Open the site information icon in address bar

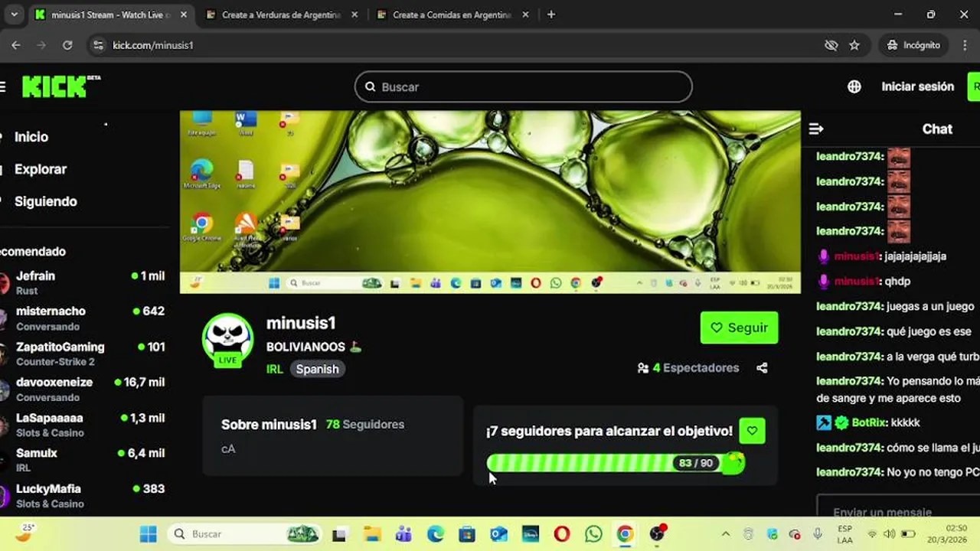pyautogui.click(x=97, y=45)
